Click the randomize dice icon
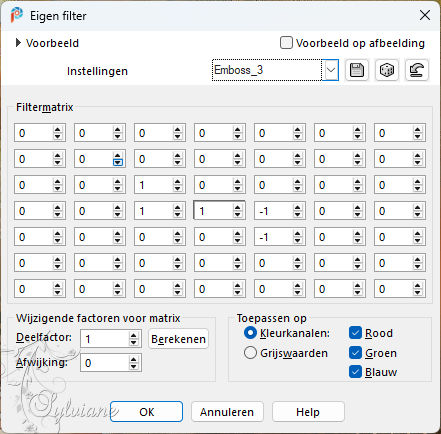The image size is (441, 434). coord(387,70)
